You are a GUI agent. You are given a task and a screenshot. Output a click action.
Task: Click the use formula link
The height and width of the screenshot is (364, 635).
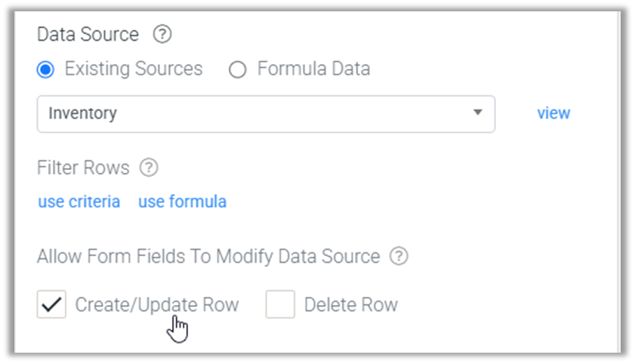(182, 201)
